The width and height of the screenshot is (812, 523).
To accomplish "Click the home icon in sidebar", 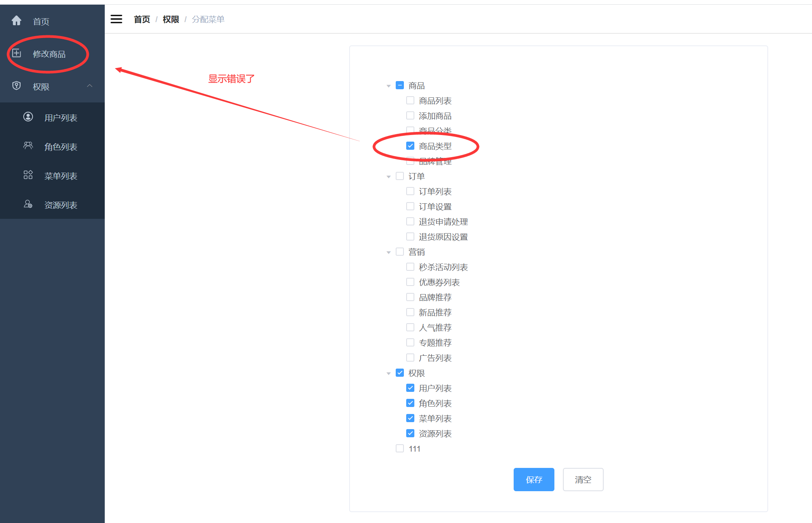I will pos(16,21).
